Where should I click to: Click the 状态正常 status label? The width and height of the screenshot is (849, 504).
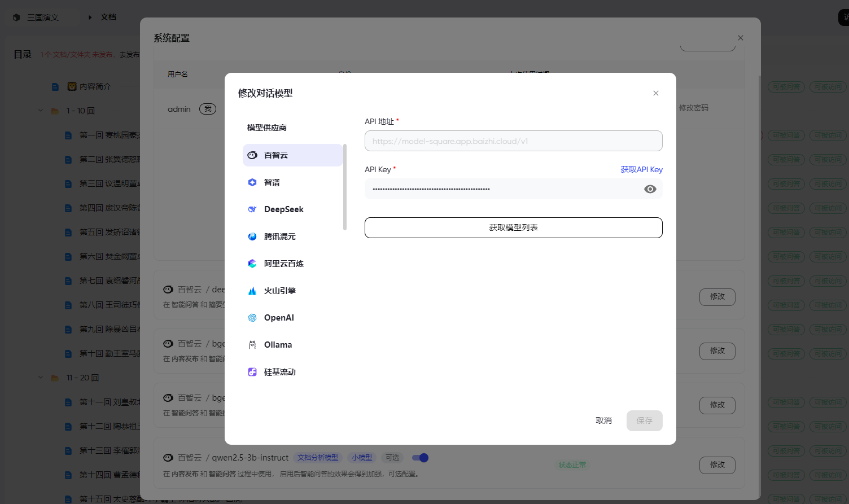point(572,465)
